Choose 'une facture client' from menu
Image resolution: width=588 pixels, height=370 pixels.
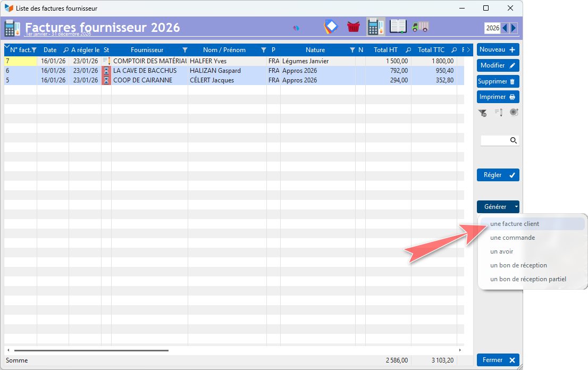[x=515, y=224]
